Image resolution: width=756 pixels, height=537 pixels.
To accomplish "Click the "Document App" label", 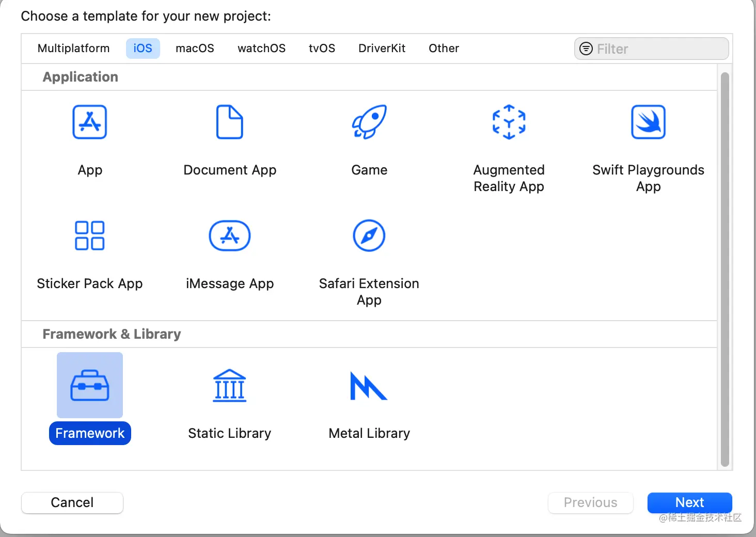I will click(x=230, y=170).
